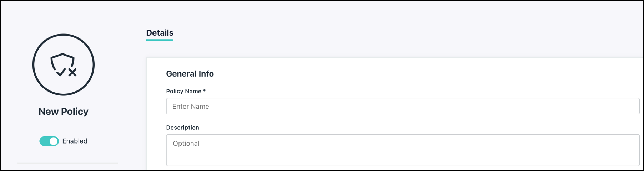The image size is (644, 171).
Task: Click the Policy Name field label
Action: 184,91
